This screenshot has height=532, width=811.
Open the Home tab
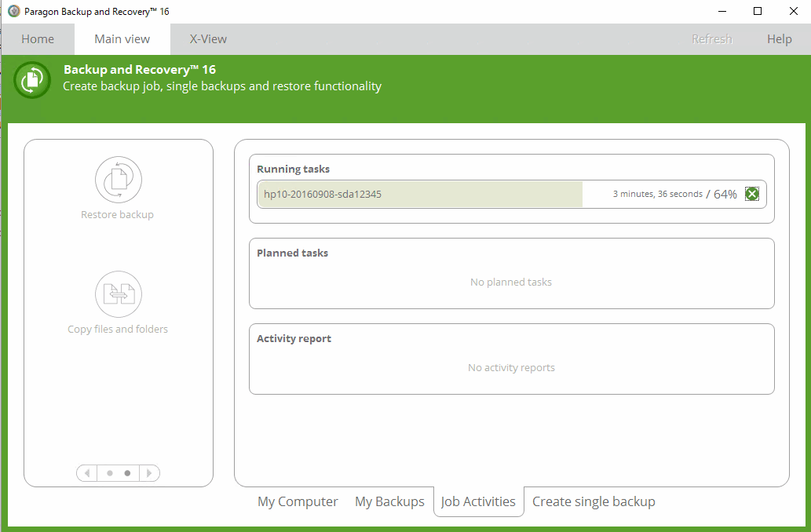coord(37,39)
